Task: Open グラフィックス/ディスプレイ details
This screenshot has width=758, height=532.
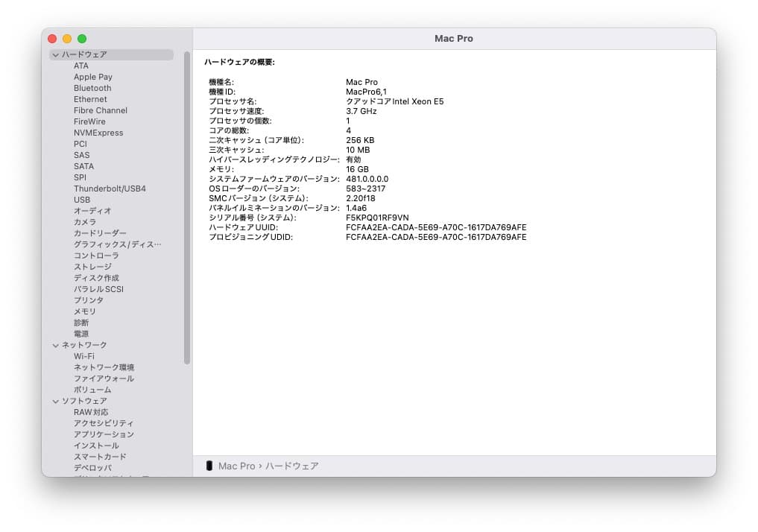Action: click(113, 244)
